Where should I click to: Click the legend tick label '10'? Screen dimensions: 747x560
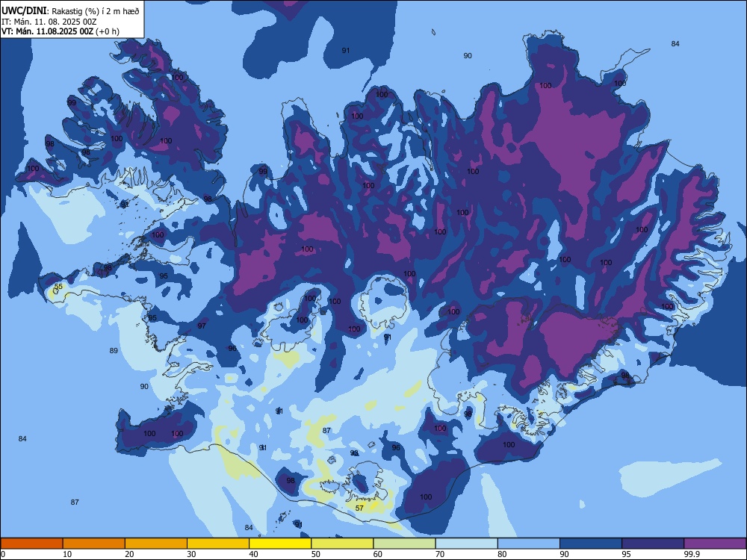[67, 554]
